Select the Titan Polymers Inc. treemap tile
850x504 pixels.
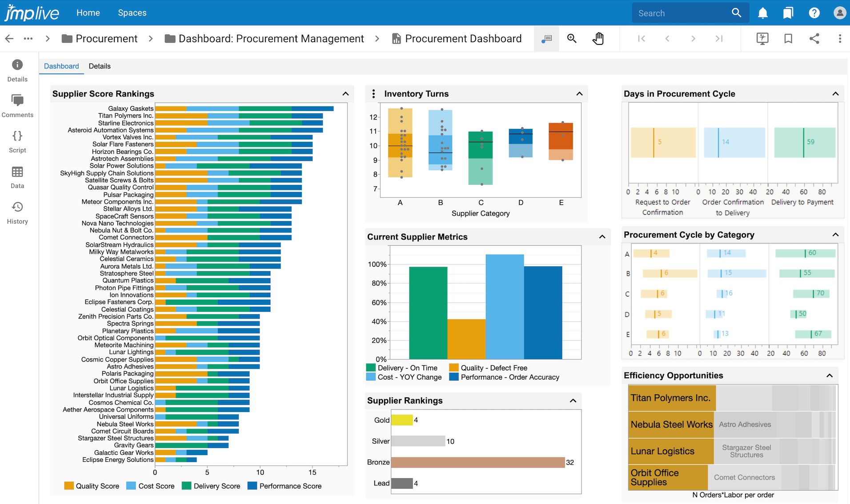(x=671, y=398)
